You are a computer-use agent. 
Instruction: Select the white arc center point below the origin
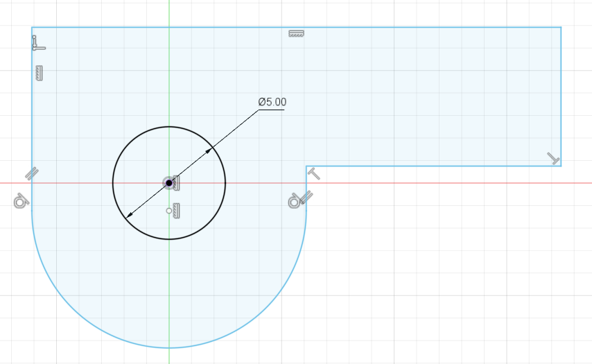(168, 211)
